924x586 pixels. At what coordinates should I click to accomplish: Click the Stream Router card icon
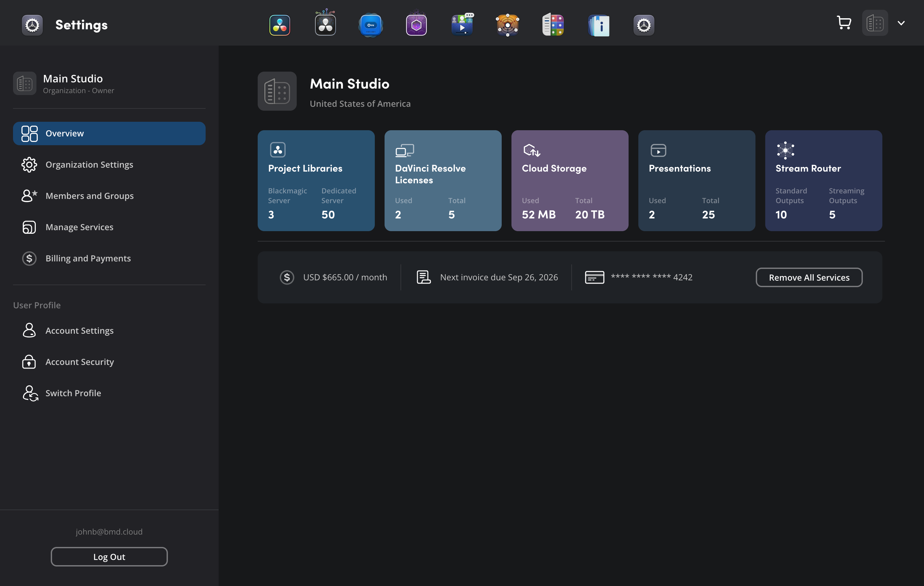point(785,150)
